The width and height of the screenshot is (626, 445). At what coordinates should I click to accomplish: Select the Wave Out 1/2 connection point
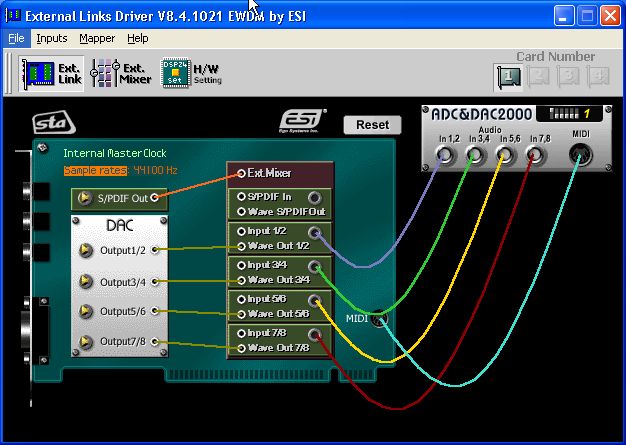(x=241, y=246)
